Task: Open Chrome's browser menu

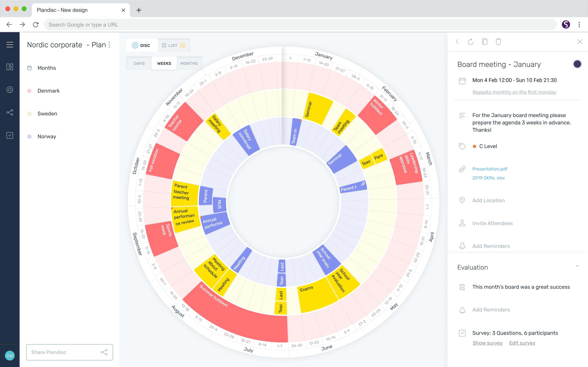Action: point(579,24)
